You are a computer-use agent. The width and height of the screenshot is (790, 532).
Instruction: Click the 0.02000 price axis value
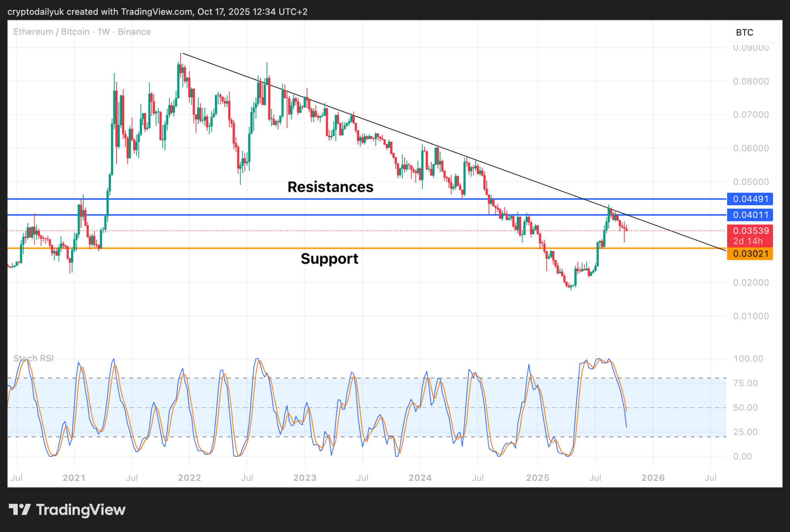click(751, 282)
